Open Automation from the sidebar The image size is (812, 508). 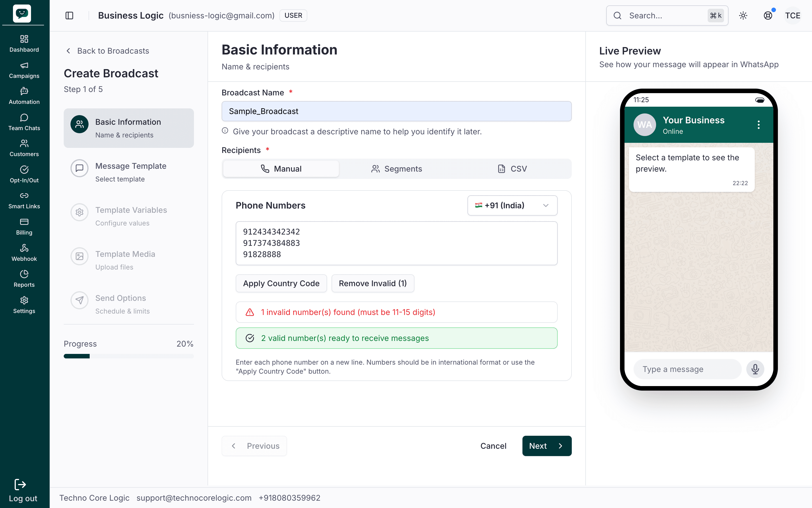click(x=24, y=96)
